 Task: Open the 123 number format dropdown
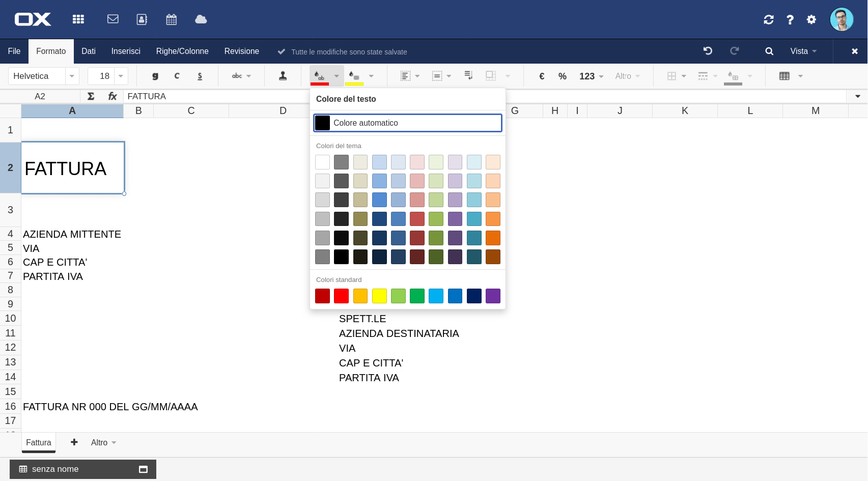[x=591, y=76]
